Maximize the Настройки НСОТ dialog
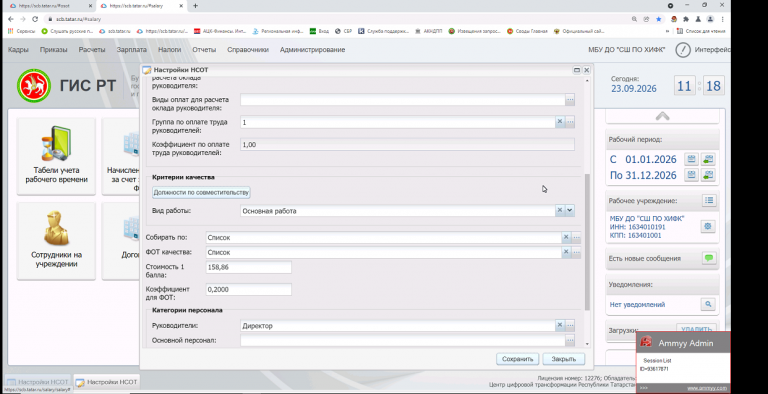Image resolution: width=768 pixels, height=394 pixels. (x=577, y=70)
